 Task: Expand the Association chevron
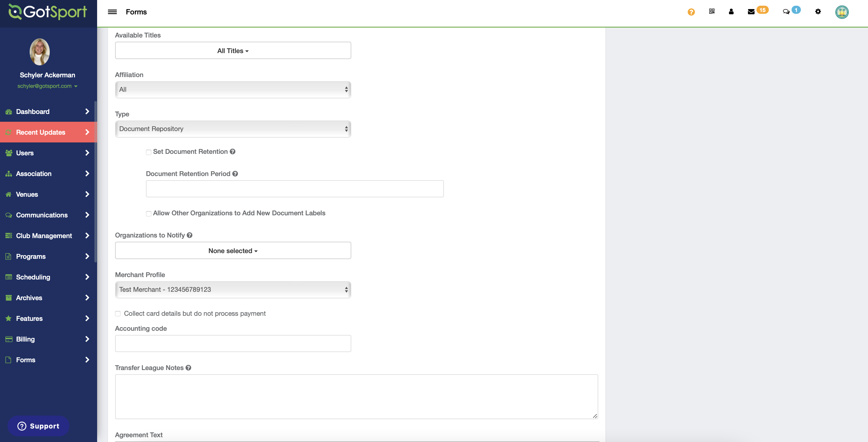click(87, 174)
